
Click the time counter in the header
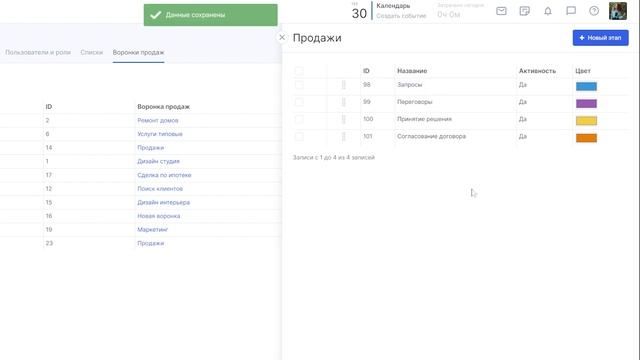tap(449, 15)
